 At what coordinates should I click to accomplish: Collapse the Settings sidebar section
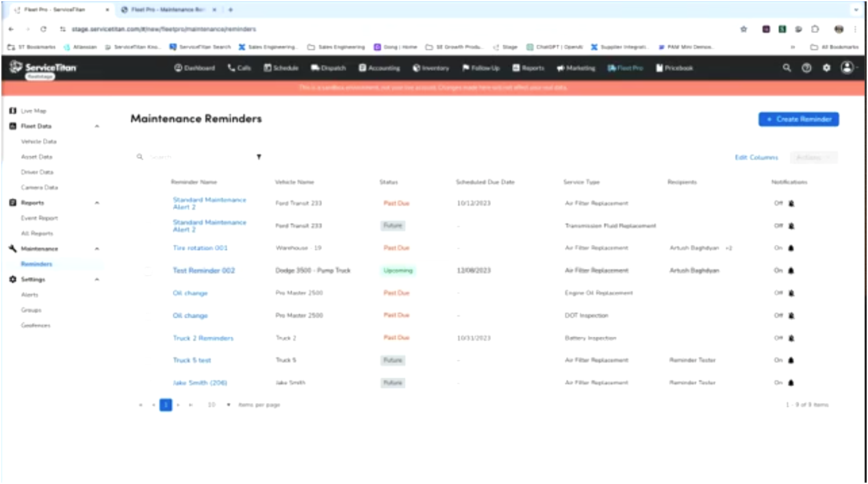(x=97, y=280)
